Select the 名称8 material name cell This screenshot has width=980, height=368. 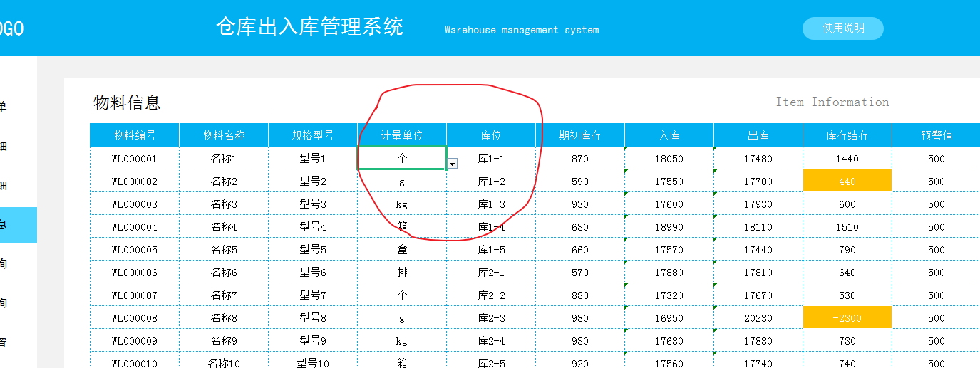[x=224, y=318]
